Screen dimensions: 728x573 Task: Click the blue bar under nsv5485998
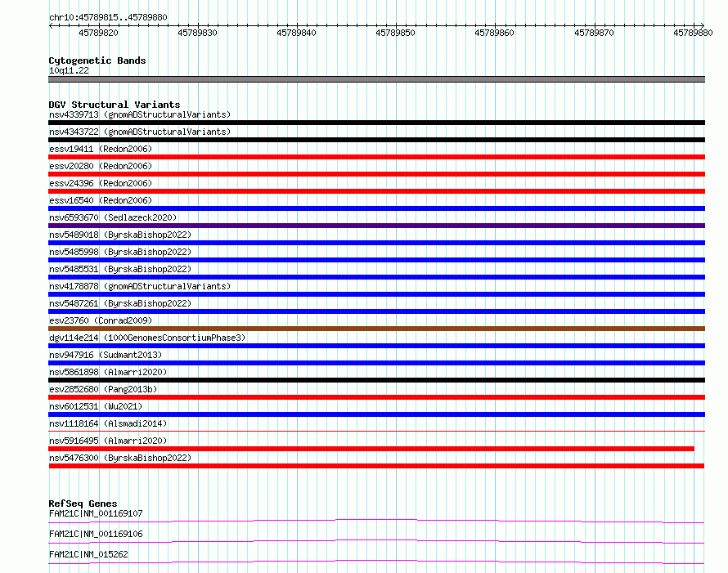point(376,260)
